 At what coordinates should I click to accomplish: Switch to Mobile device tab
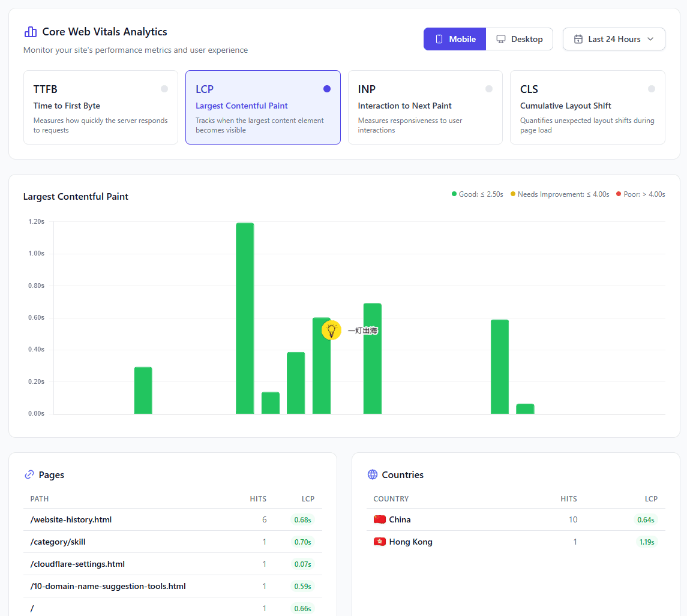click(x=455, y=39)
